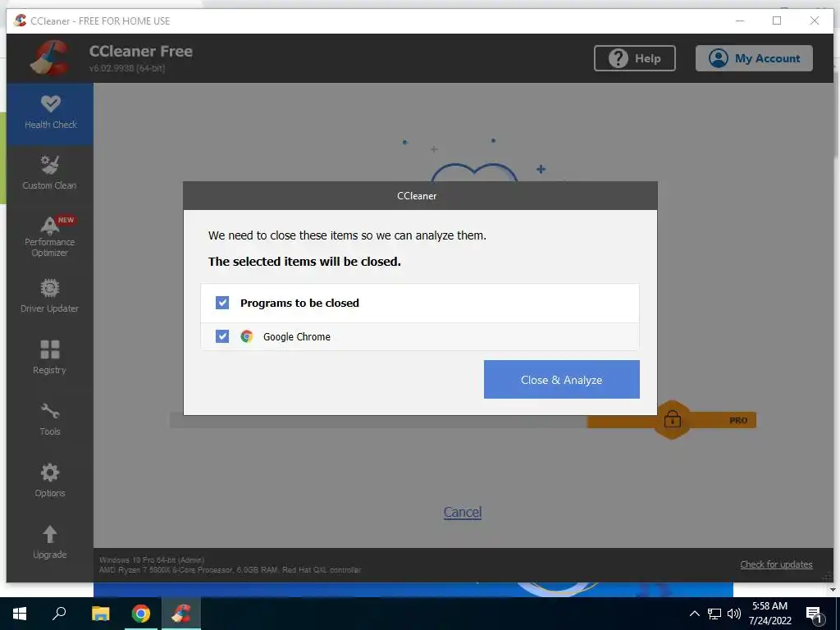Click the CCleaner taskbar icon

[181, 614]
